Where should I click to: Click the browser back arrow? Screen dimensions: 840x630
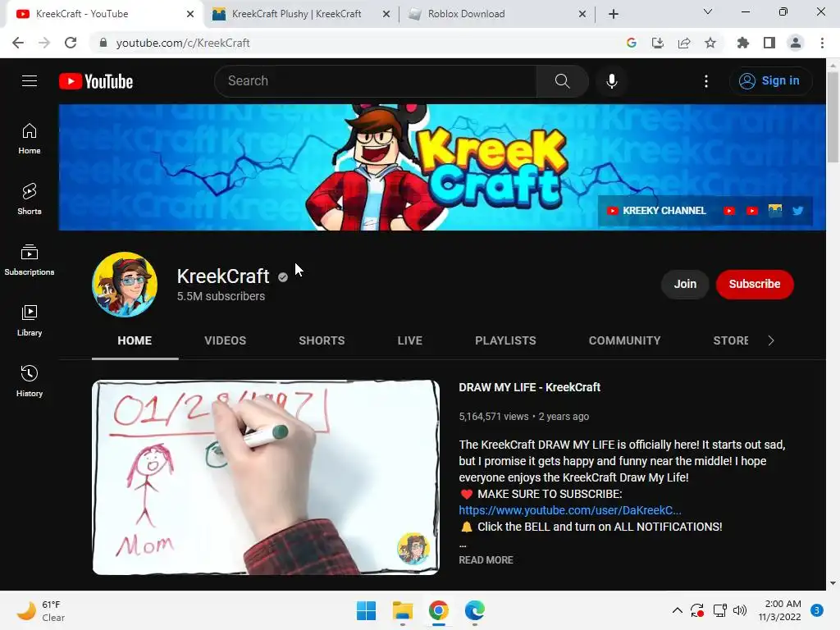point(18,43)
